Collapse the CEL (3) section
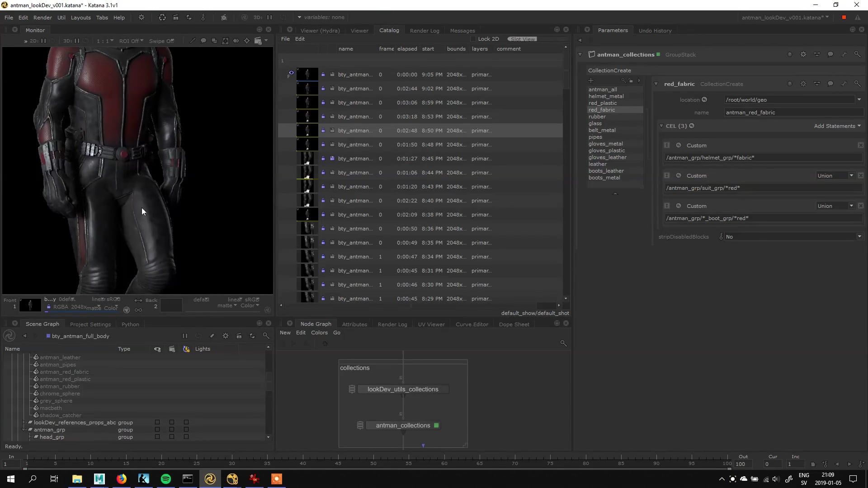The width and height of the screenshot is (868, 488). (661, 126)
